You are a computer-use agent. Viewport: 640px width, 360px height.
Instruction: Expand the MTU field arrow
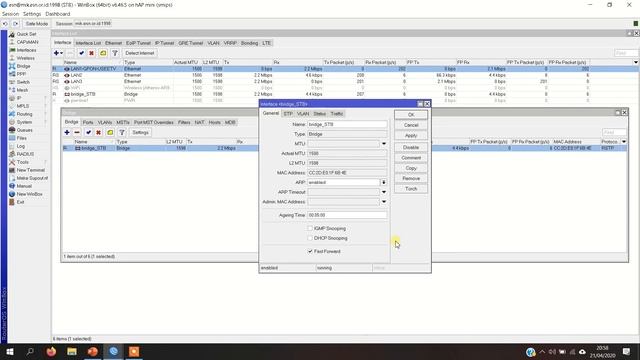[384, 144]
